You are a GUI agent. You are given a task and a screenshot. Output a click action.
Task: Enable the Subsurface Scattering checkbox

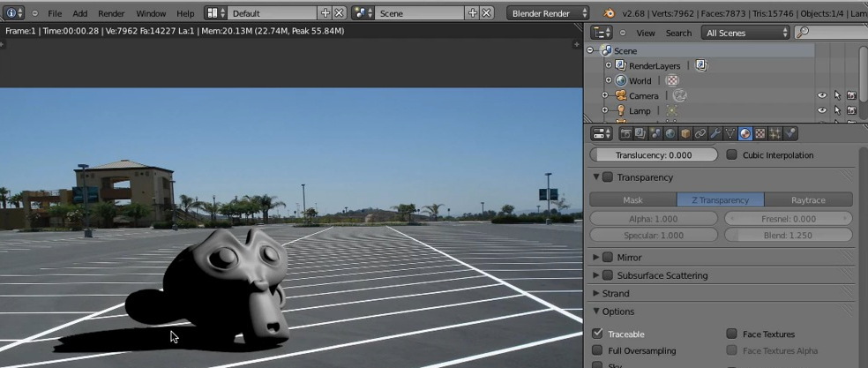608,275
